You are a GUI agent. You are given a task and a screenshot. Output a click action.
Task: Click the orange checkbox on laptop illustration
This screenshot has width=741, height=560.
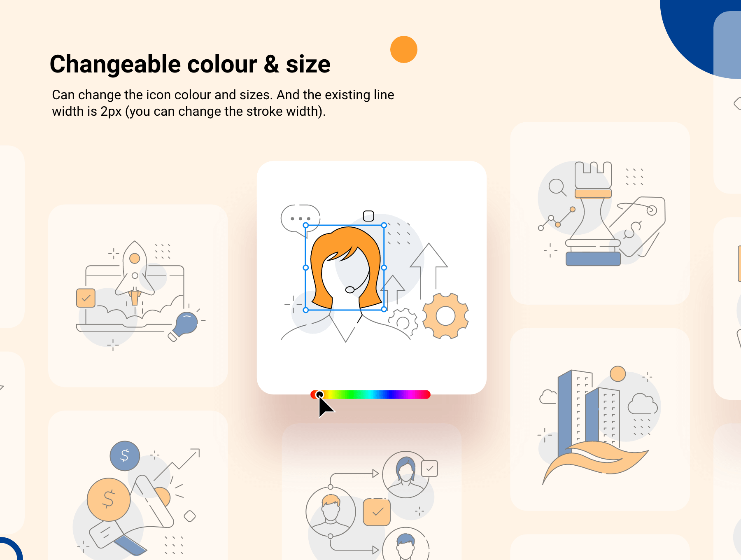tap(86, 298)
